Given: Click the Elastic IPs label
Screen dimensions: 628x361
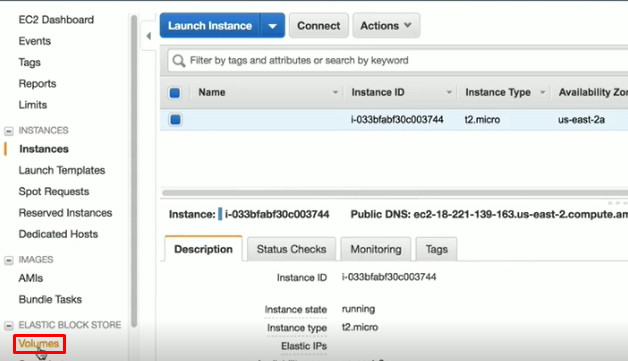Looking at the screenshot, I should point(304,346).
